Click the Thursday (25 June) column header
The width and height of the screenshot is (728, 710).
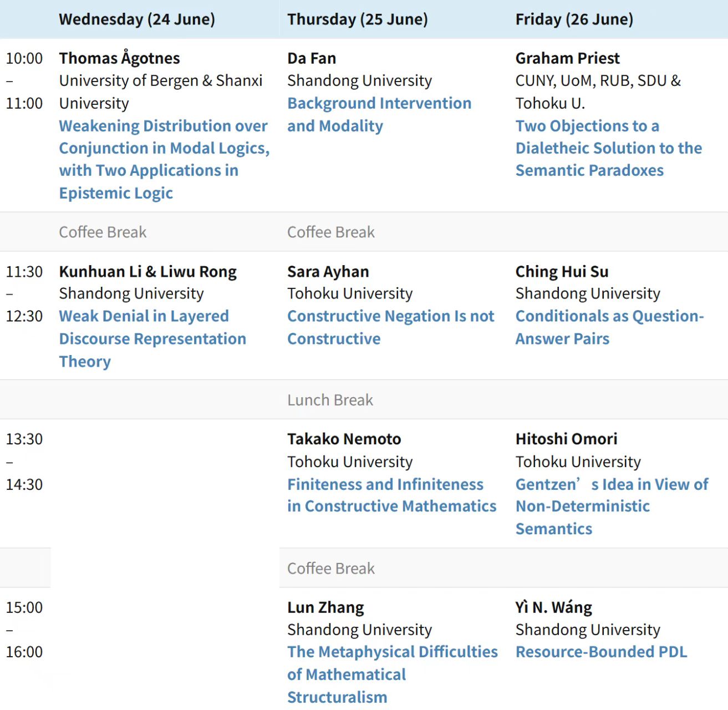tap(358, 19)
